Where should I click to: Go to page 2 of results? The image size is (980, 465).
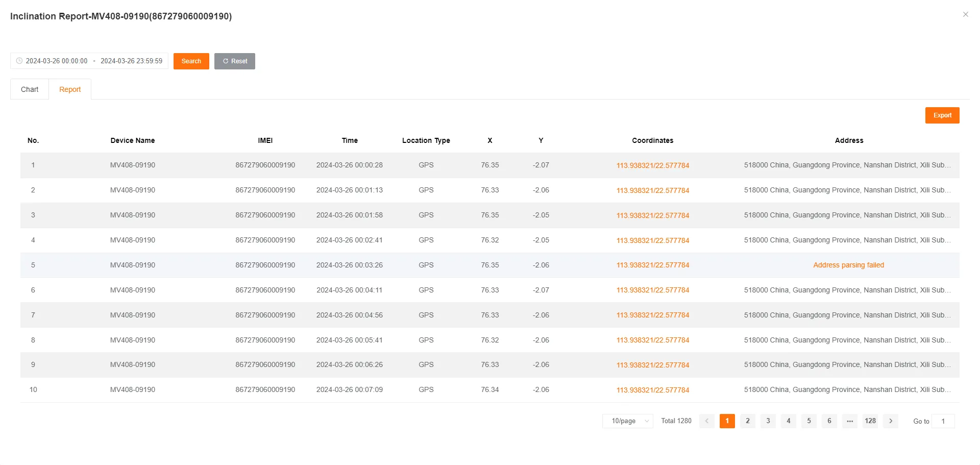click(x=747, y=421)
